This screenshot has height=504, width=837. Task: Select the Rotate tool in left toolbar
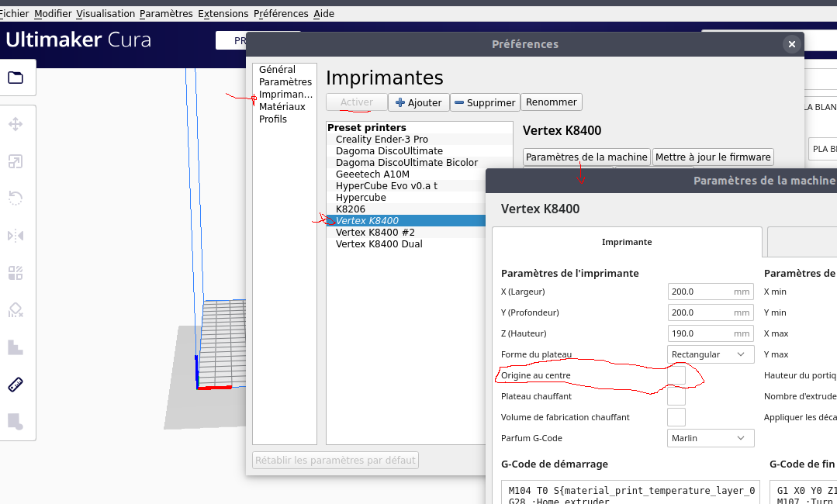click(16, 198)
